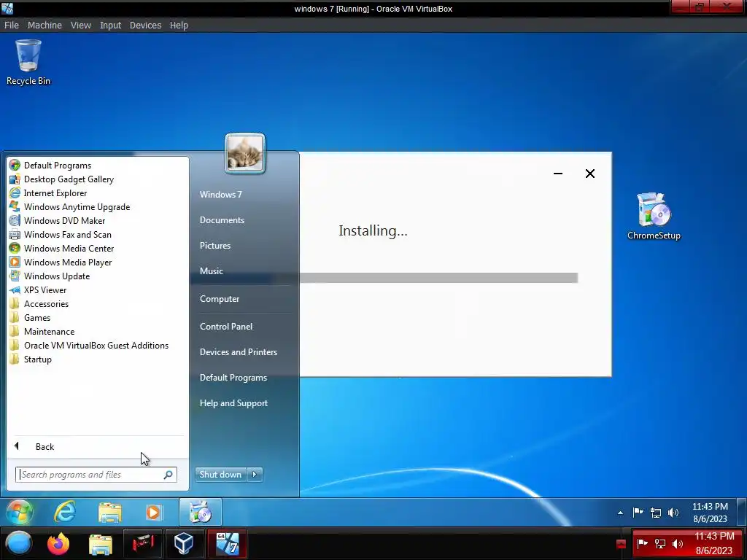Click the host network tray icon
747x560 pixels.
(x=660, y=544)
